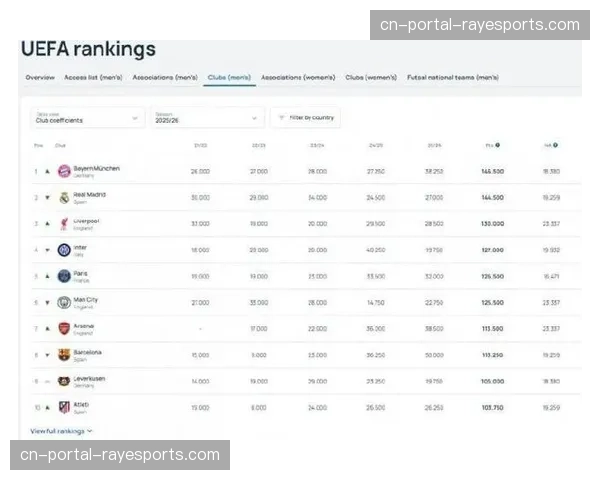Click the info icon next to last column header
The image size is (600, 480).
(555, 145)
